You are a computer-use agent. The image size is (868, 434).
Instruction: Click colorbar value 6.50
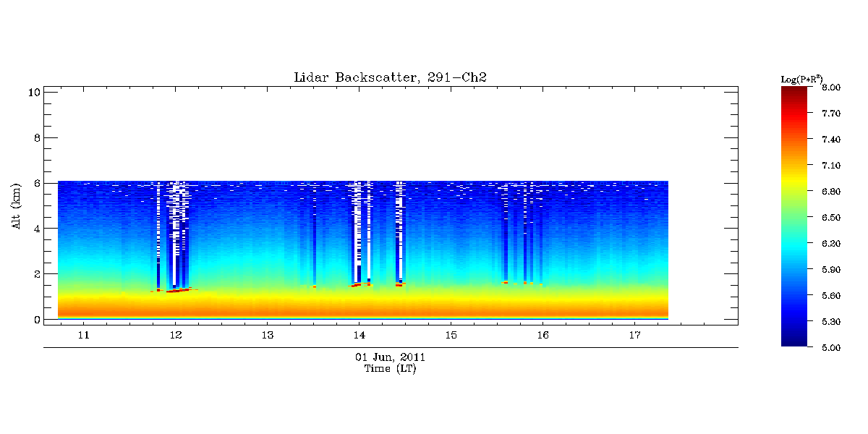(x=830, y=218)
